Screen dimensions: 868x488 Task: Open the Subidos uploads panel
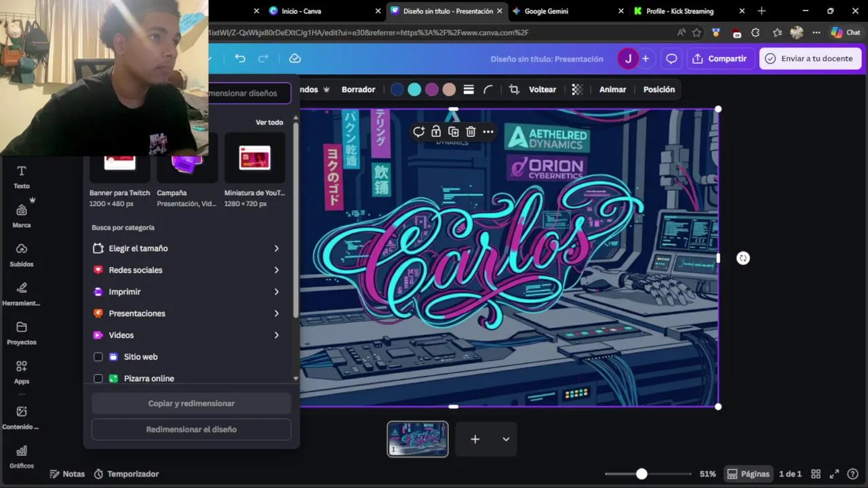pyautogui.click(x=22, y=255)
